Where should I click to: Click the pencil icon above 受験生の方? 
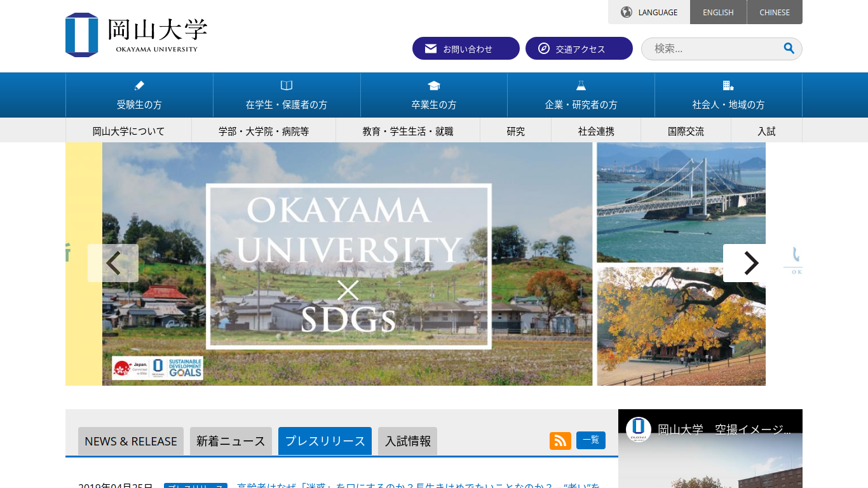(x=139, y=86)
